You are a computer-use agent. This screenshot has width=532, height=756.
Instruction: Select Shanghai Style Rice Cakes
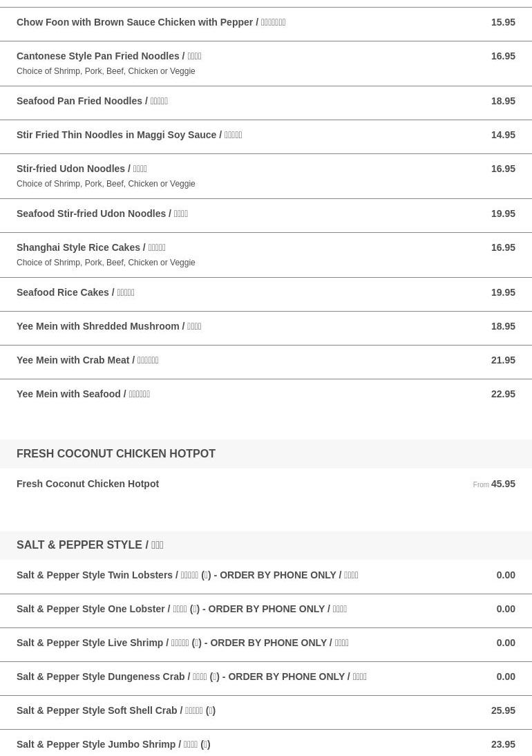click(x=266, y=255)
